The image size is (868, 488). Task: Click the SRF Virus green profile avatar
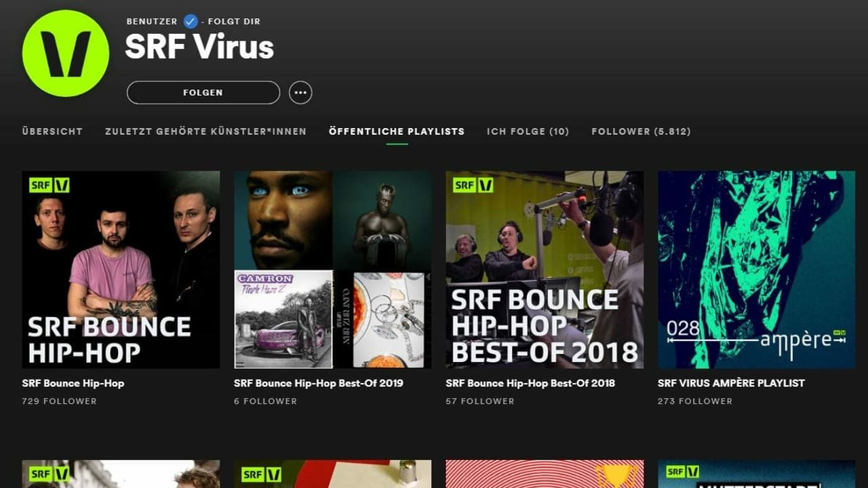click(x=66, y=54)
